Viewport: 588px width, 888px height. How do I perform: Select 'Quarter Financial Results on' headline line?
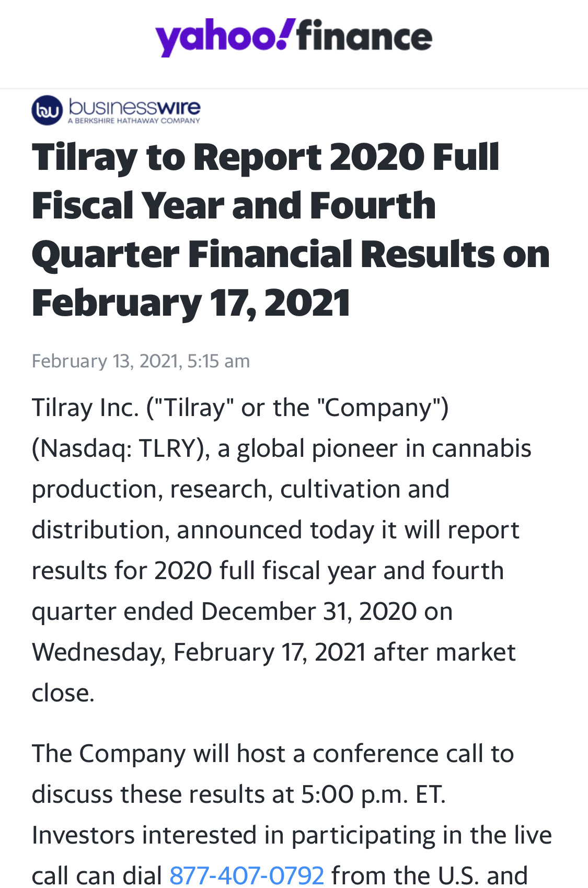(x=291, y=255)
